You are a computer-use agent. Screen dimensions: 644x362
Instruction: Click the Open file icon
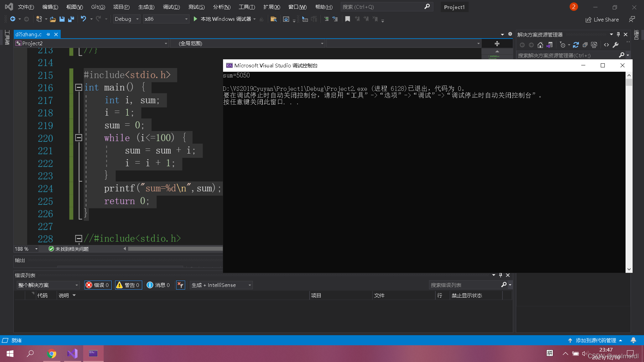pyautogui.click(x=52, y=19)
